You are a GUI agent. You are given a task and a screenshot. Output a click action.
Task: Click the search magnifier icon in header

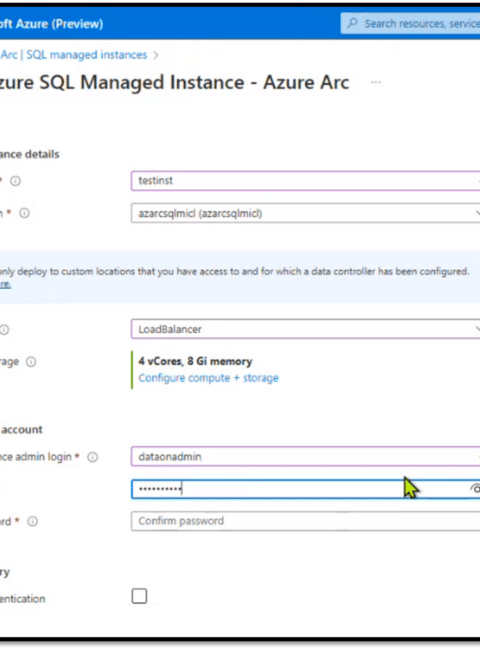pyautogui.click(x=352, y=23)
